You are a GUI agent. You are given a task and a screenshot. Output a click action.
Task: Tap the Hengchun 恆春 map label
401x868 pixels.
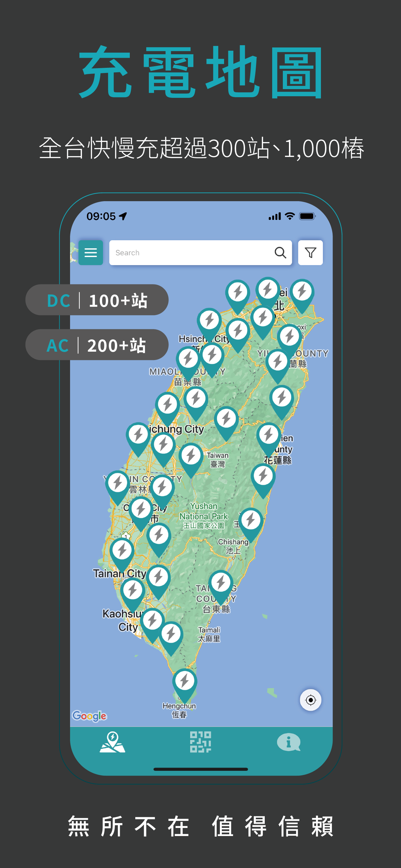pyautogui.click(x=179, y=710)
